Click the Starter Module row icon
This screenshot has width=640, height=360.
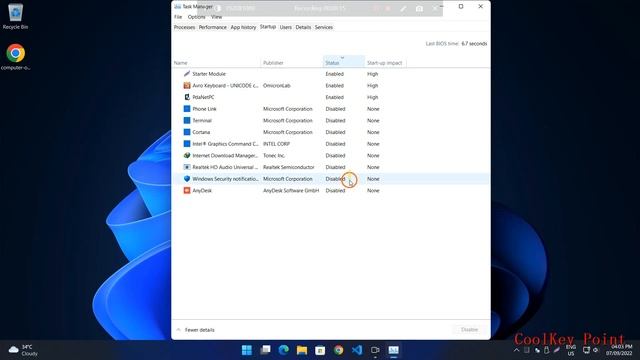[187, 74]
